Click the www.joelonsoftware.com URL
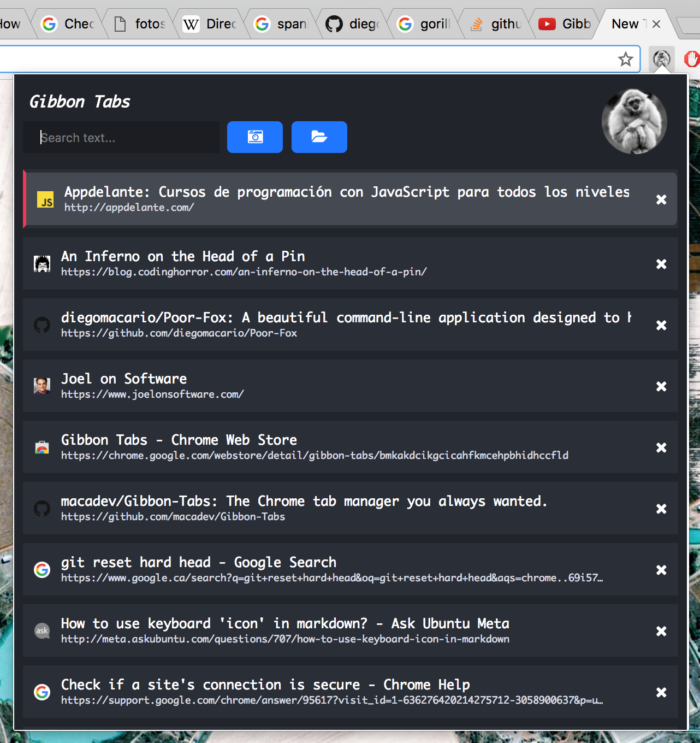This screenshot has height=743, width=700. pos(152,394)
